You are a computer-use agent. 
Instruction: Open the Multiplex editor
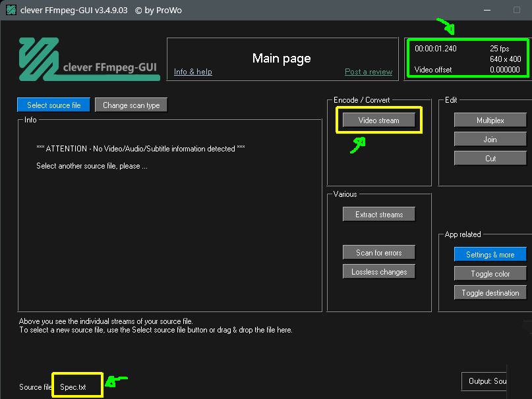pyautogui.click(x=490, y=120)
